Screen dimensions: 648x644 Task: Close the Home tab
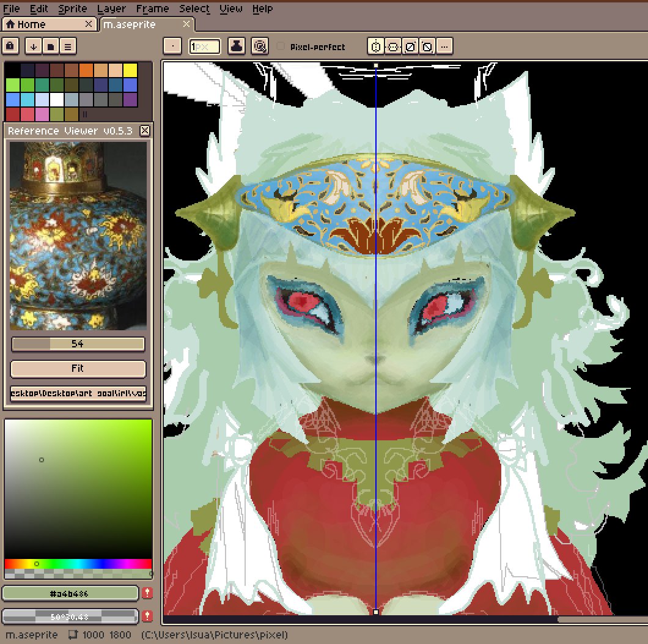(89, 24)
